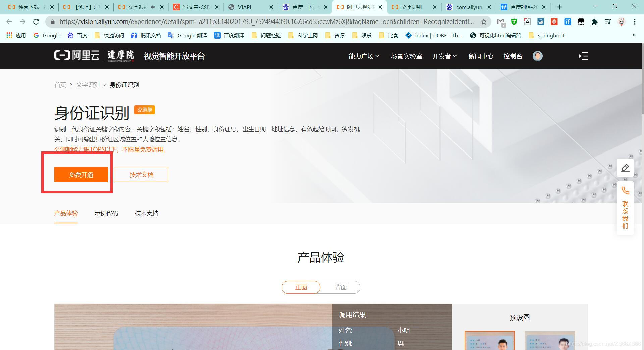The width and height of the screenshot is (644, 350).
Task: Open the Google 翻译 bookmark
Action: [x=187, y=35]
